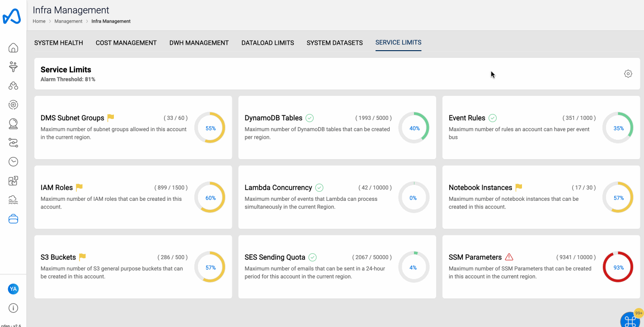Open Service Limits settings gear
The width and height of the screenshot is (644, 327).
pyautogui.click(x=628, y=74)
